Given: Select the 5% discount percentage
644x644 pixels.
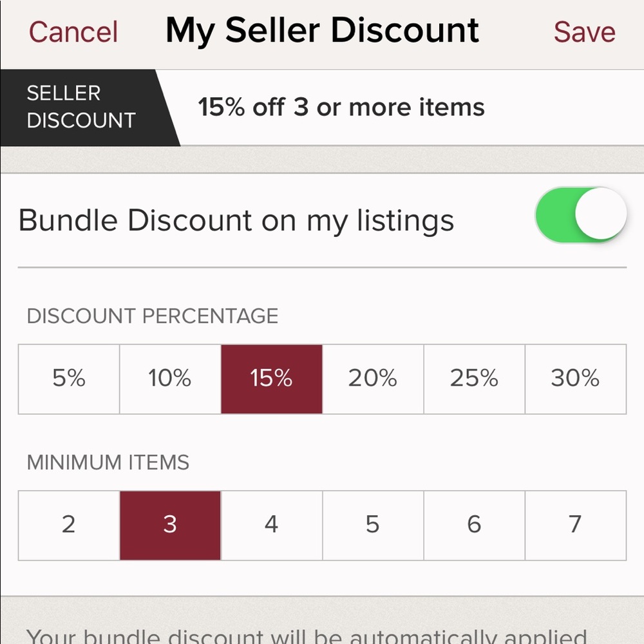Looking at the screenshot, I should [68, 379].
